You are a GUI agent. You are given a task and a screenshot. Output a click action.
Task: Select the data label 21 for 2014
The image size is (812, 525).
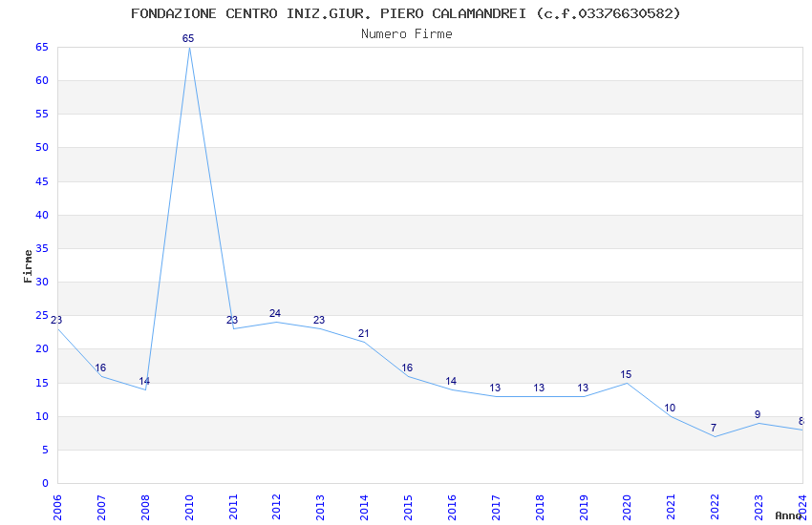pos(364,334)
